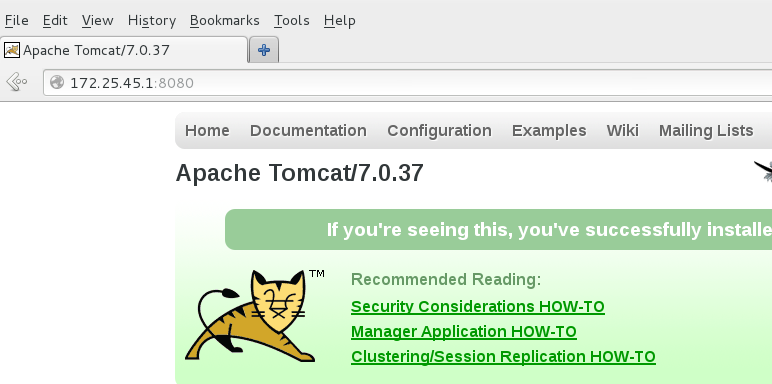Open Clustering/Session Replication HOW-TO link
The width and height of the screenshot is (772, 384).
tap(503, 356)
